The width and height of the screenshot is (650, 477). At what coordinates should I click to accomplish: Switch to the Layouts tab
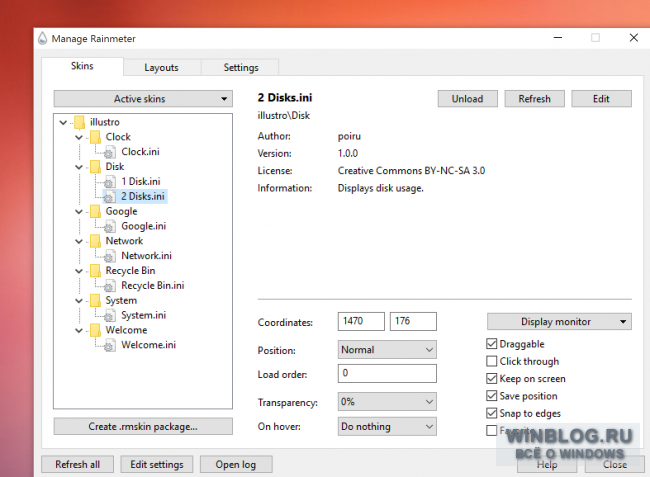coord(162,68)
